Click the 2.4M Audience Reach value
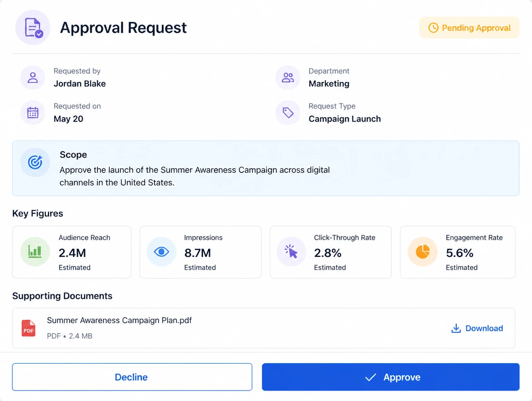Image resolution: width=532 pixels, height=401 pixels. click(72, 253)
